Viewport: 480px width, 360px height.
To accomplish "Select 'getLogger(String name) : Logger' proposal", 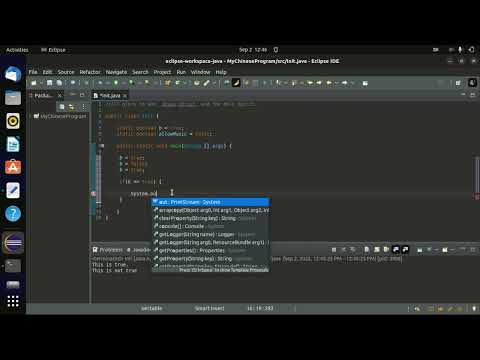I will [x=211, y=234].
